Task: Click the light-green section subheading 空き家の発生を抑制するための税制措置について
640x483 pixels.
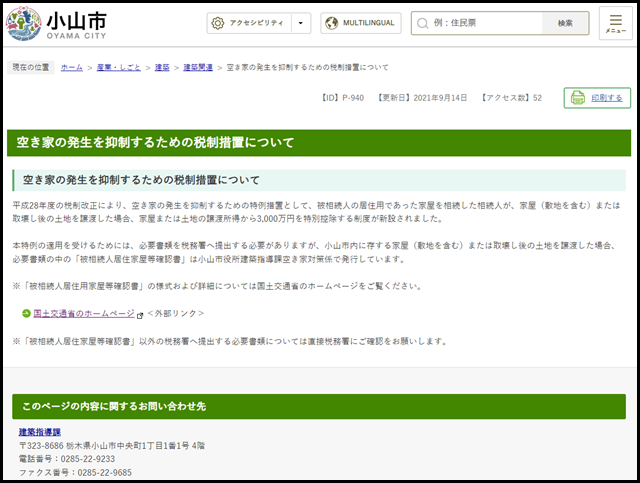Action: [x=319, y=180]
